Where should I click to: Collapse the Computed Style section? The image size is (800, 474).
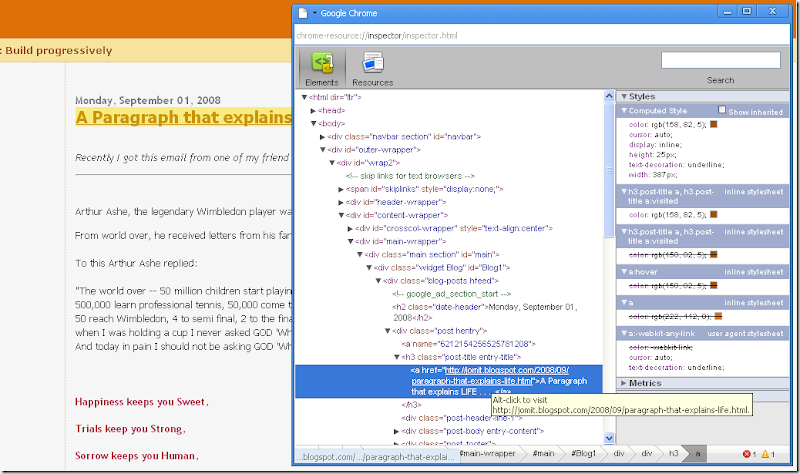tap(625, 111)
